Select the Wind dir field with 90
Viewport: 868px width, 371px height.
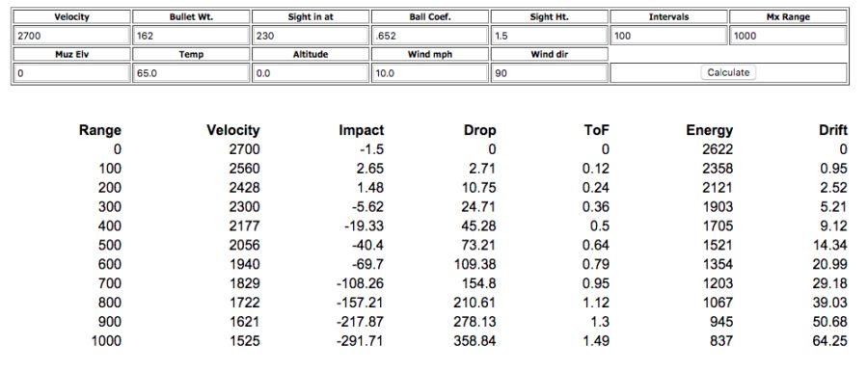tap(550, 73)
